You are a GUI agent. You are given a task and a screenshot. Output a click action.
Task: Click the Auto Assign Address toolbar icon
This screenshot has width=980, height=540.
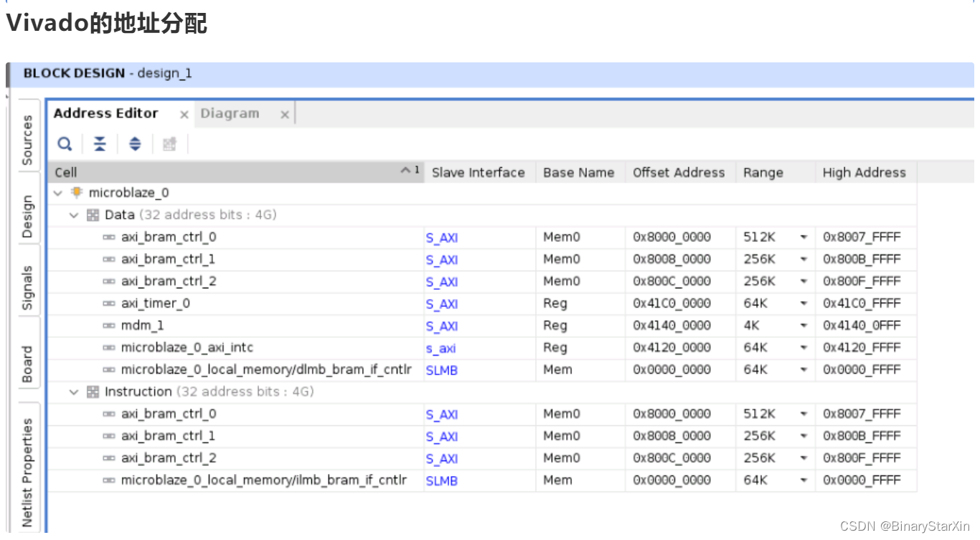tap(169, 144)
